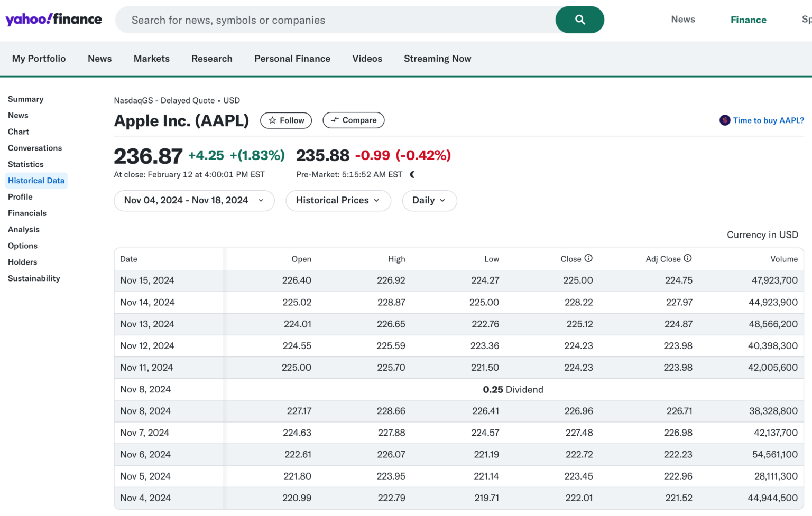Go to Options in the sidebar

tap(23, 246)
